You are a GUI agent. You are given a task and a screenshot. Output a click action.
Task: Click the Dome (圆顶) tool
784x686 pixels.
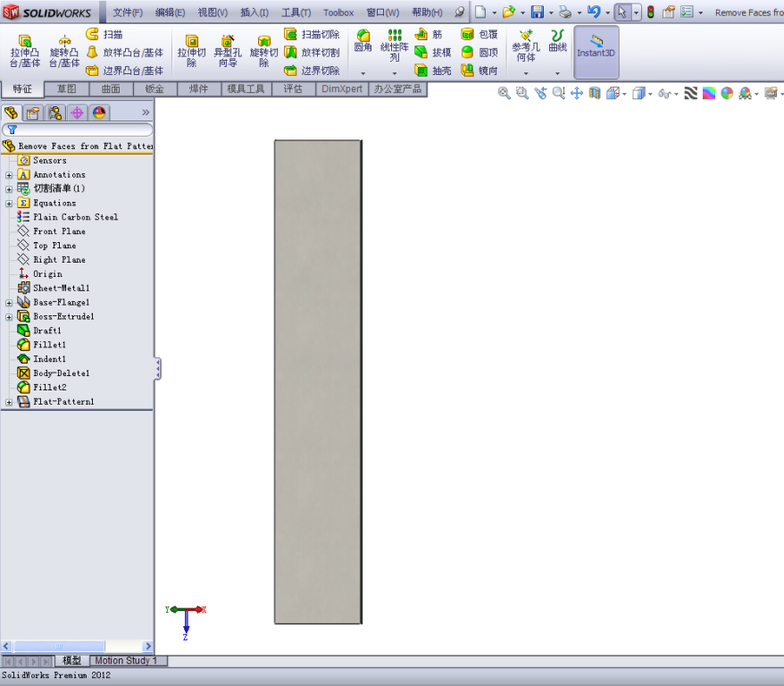(x=479, y=52)
